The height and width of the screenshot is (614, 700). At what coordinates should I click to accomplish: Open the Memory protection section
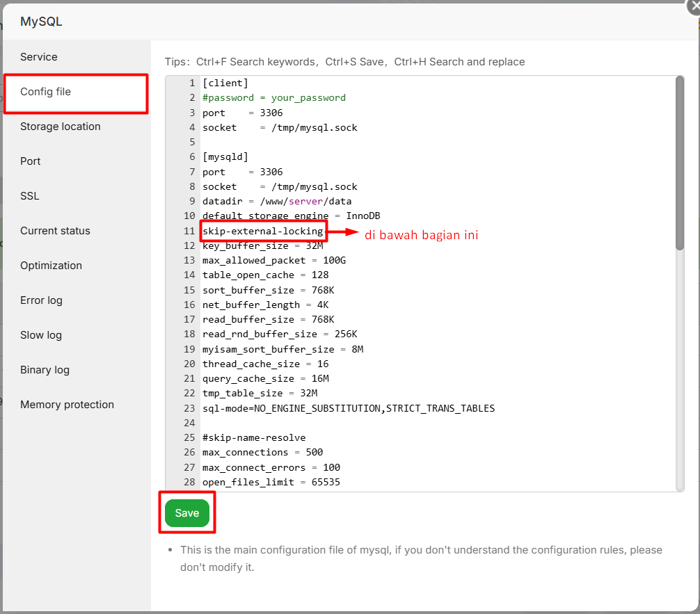point(67,404)
